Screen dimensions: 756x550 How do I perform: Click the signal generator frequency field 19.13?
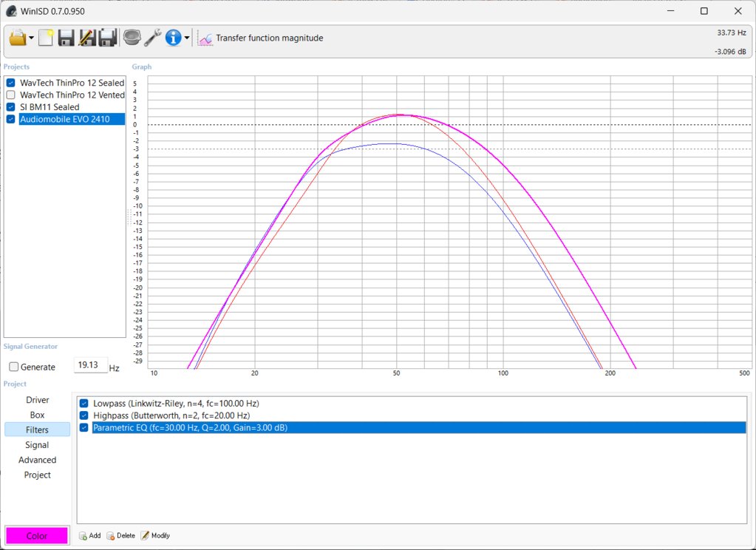(x=91, y=365)
